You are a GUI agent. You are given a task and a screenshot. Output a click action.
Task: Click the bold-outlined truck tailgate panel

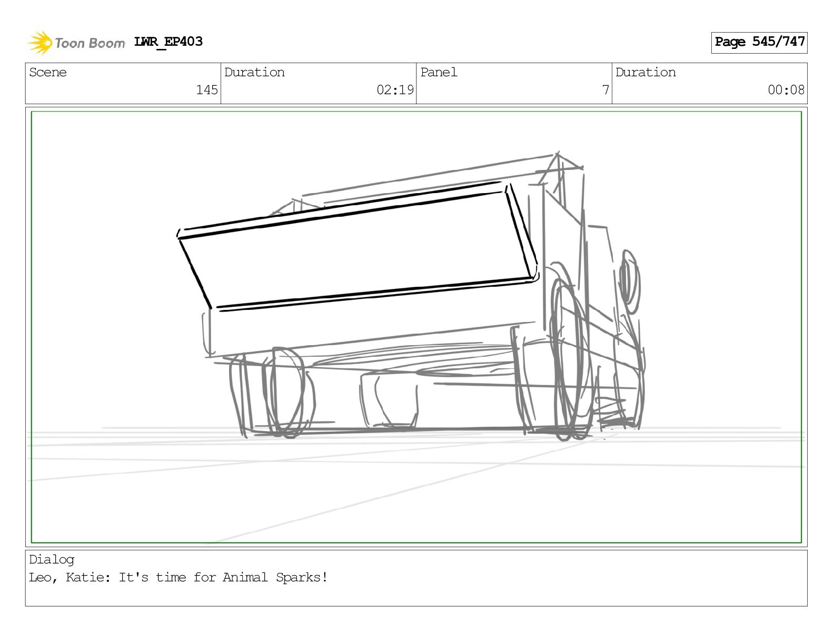tap(358, 246)
